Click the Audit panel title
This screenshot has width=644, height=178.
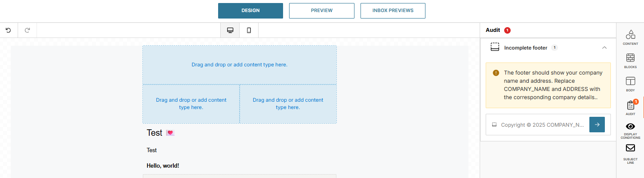[493, 30]
